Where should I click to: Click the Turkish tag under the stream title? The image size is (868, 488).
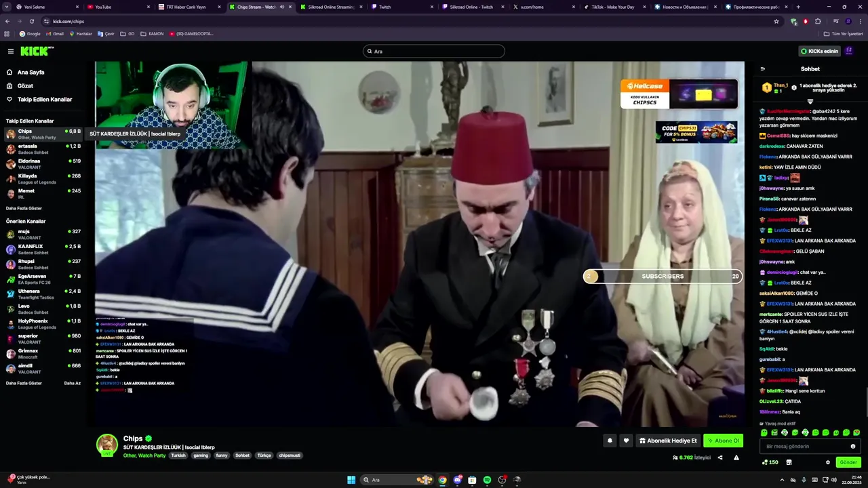pyautogui.click(x=178, y=455)
